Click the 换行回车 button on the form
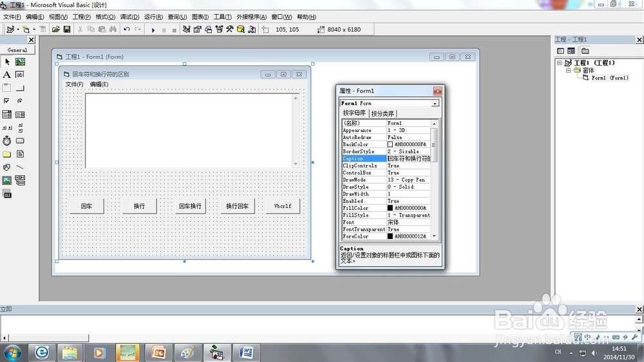The height and width of the screenshot is (362, 644). (238, 206)
